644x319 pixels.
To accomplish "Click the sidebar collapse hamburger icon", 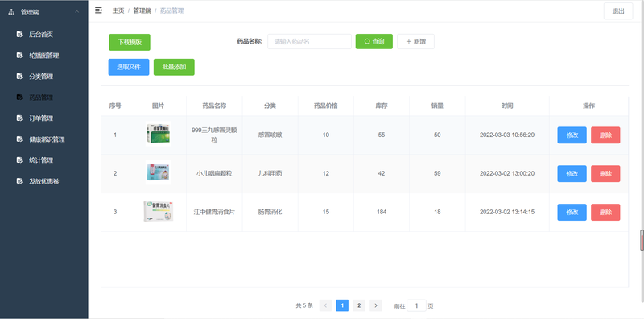I will click(x=98, y=10).
